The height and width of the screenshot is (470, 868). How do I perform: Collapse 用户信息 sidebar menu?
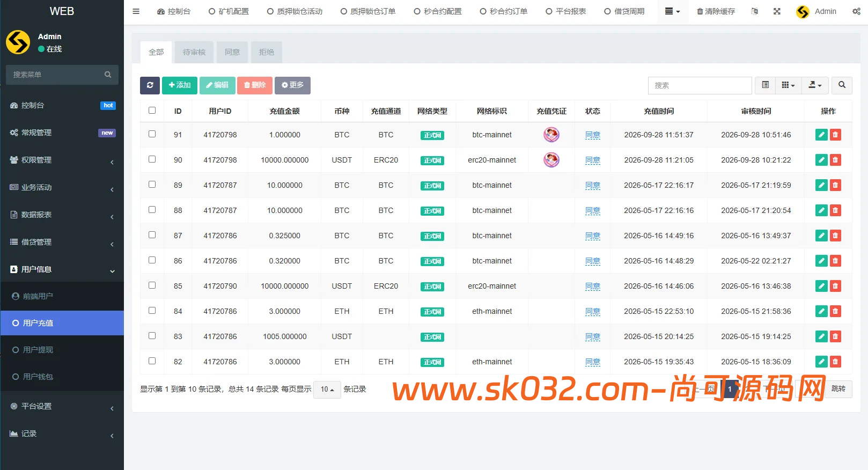62,269
